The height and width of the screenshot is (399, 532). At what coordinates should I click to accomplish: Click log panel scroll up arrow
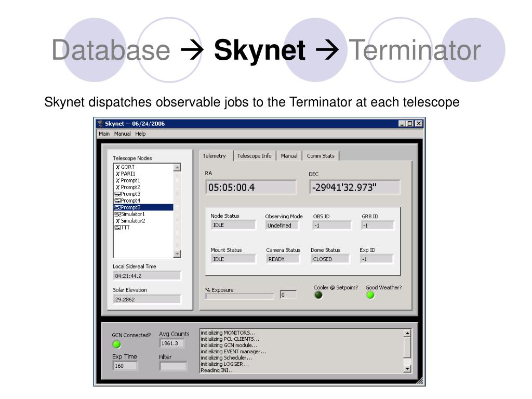click(407, 333)
